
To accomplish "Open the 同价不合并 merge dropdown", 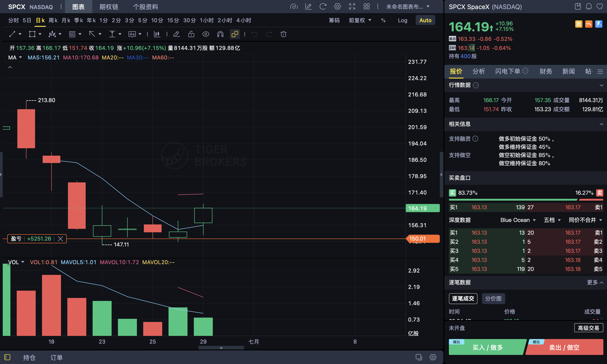I will click(585, 220).
